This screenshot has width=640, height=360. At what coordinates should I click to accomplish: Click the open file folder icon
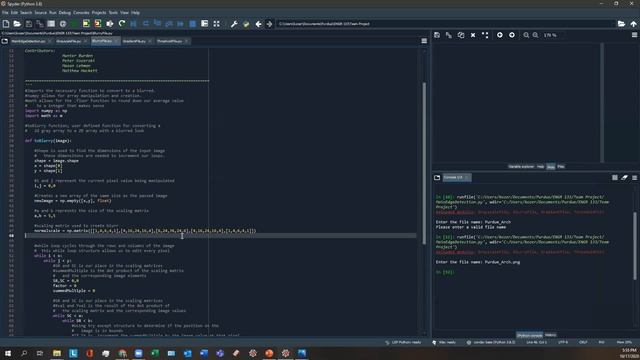click(17, 24)
